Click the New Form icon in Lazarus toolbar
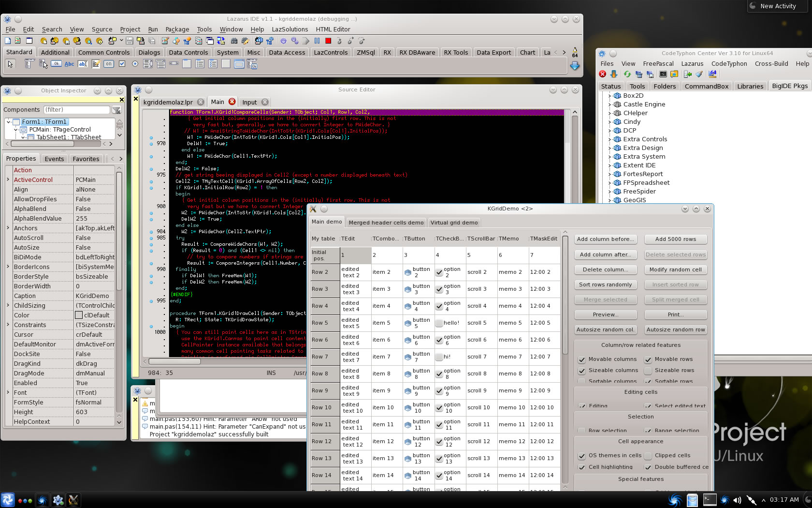Image resolution: width=812 pixels, height=508 pixels. [x=29, y=41]
